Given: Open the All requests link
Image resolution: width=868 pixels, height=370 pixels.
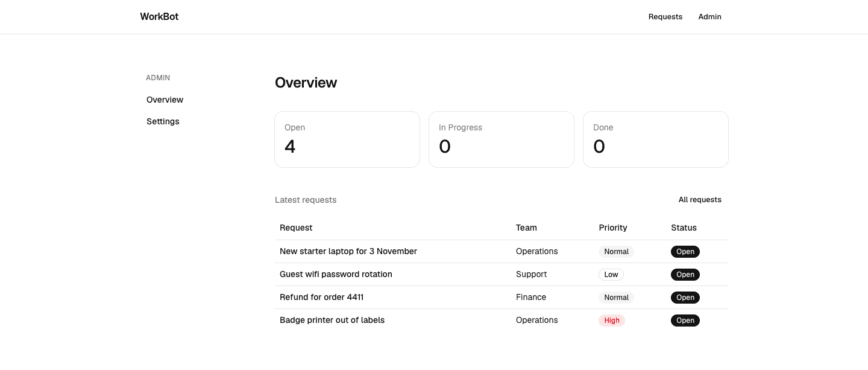Looking at the screenshot, I should 700,200.
